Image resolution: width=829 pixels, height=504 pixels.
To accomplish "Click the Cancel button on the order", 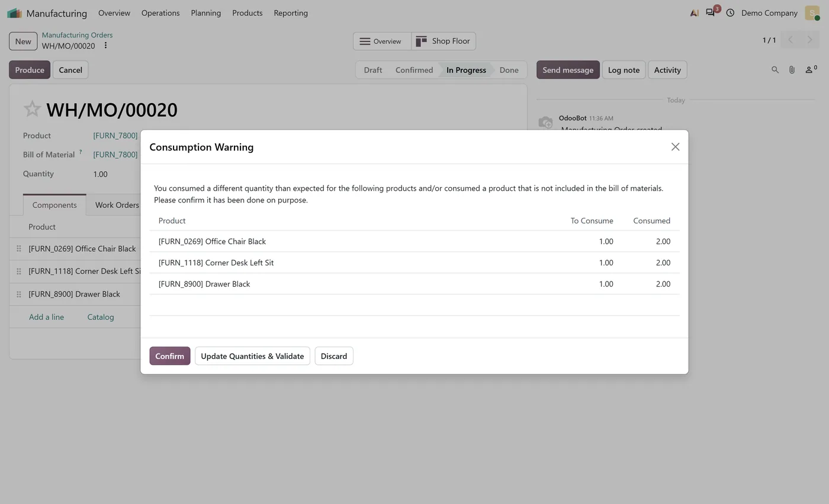I will pyautogui.click(x=70, y=70).
